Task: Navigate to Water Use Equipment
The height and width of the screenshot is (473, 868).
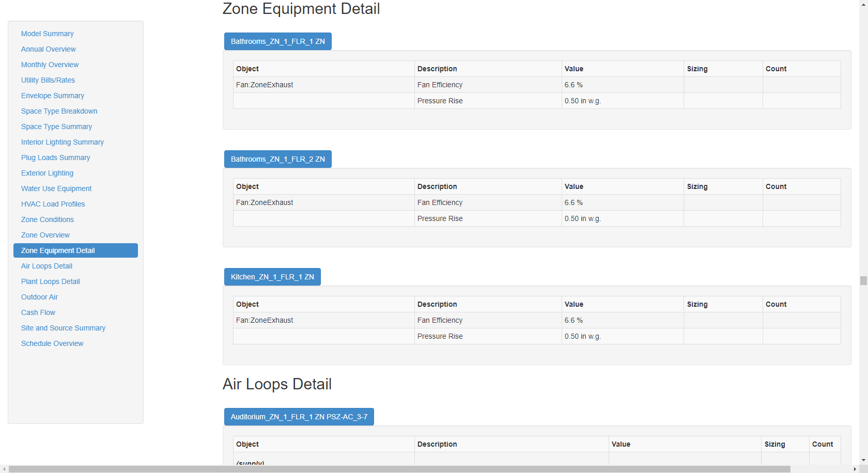Action: (x=56, y=188)
